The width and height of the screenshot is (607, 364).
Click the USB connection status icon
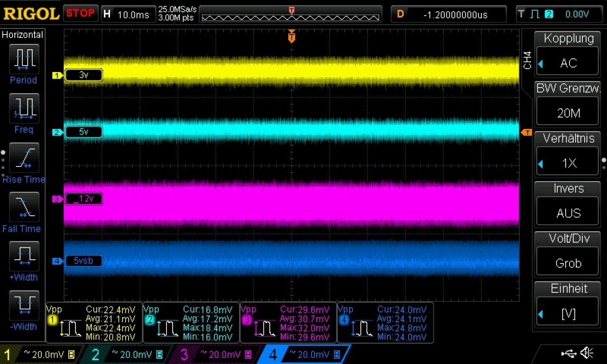569,353
